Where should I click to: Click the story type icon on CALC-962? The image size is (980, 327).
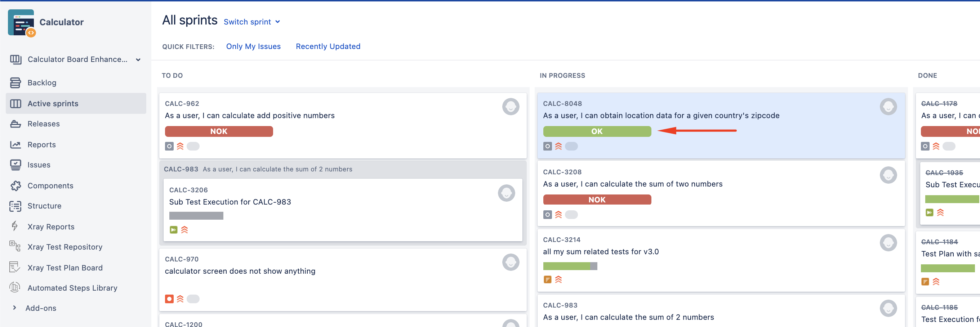click(x=169, y=146)
